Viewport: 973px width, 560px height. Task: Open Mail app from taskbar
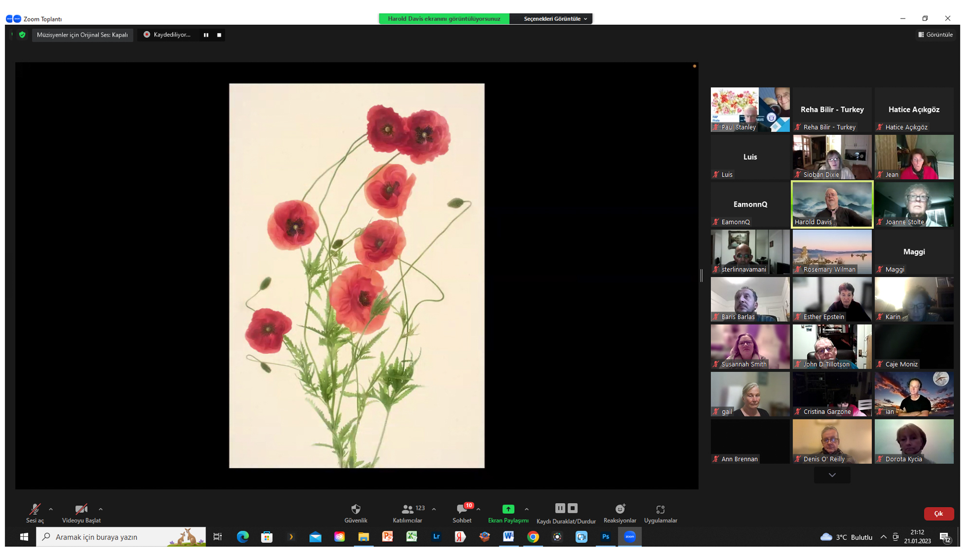(315, 537)
